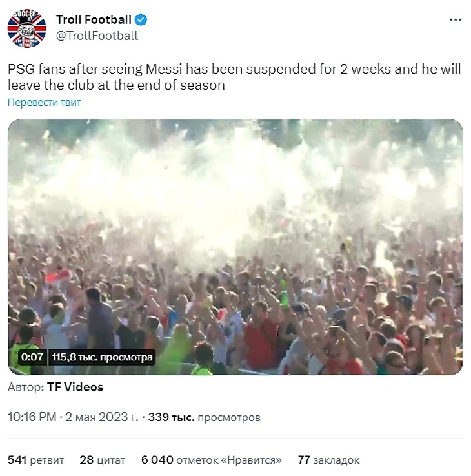471x476 pixels.
Task: Click the word "Messi" in the tweet
Action: (201, 69)
